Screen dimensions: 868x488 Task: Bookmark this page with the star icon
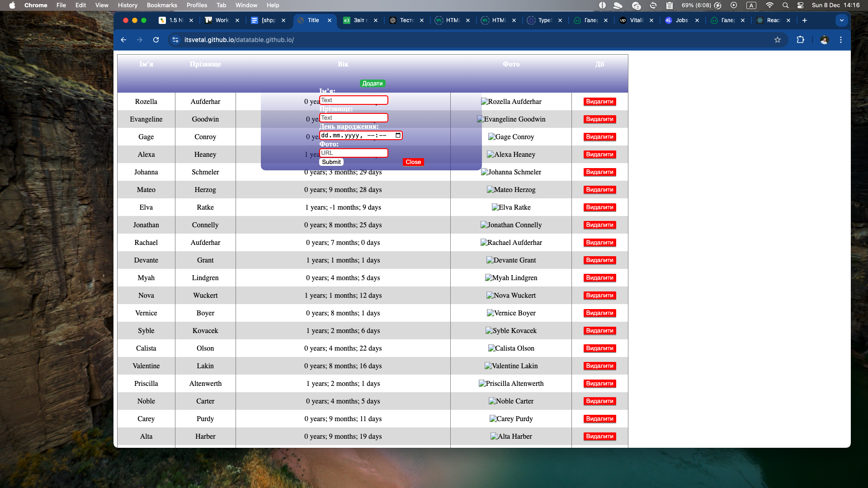pos(778,40)
